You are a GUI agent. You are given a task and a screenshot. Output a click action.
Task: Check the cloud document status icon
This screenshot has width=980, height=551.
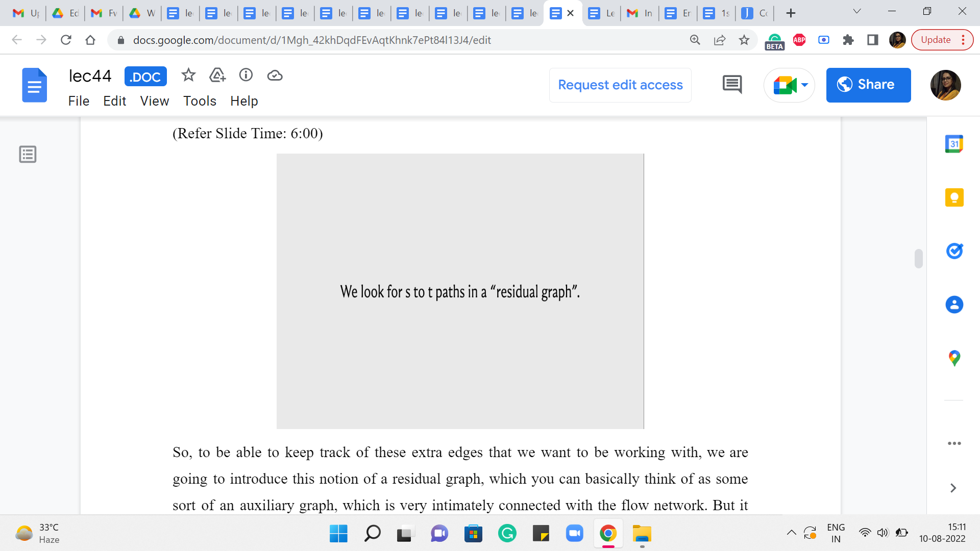(x=275, y=76)
